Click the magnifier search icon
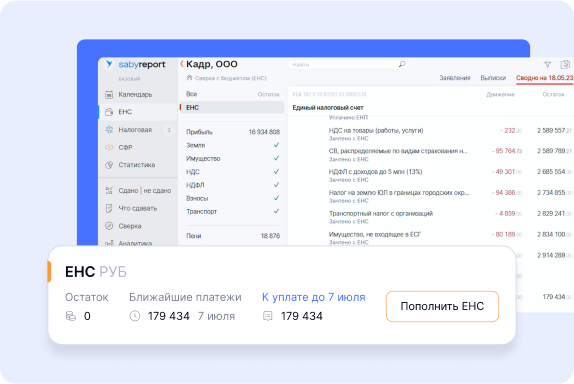The image size is (574, 384). click(x=402, y=64)
